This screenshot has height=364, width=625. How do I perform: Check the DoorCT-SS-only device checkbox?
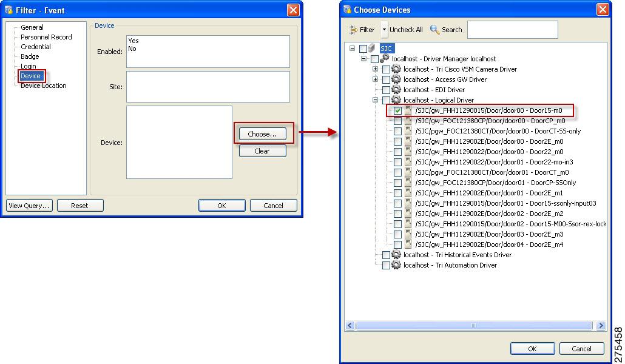tap(397, 131)
